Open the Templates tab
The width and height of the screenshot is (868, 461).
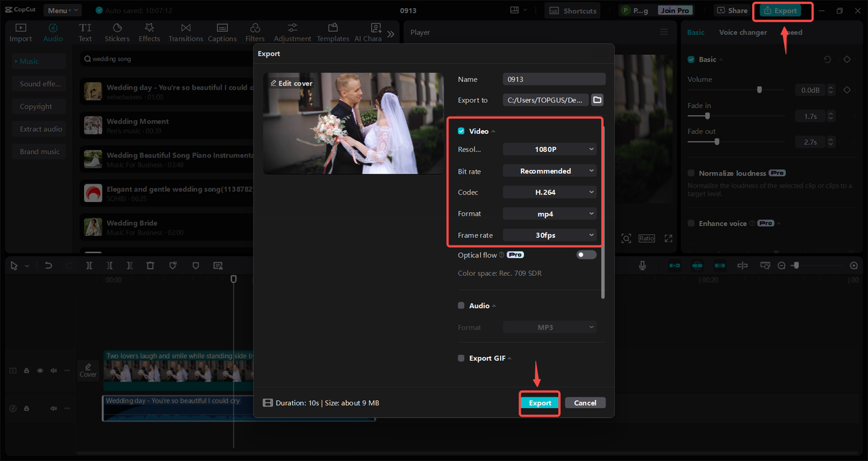[333, 33]
